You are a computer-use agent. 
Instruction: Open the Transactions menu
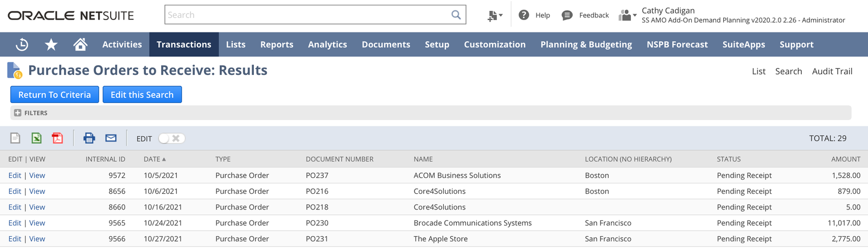(x=184, y=44)
